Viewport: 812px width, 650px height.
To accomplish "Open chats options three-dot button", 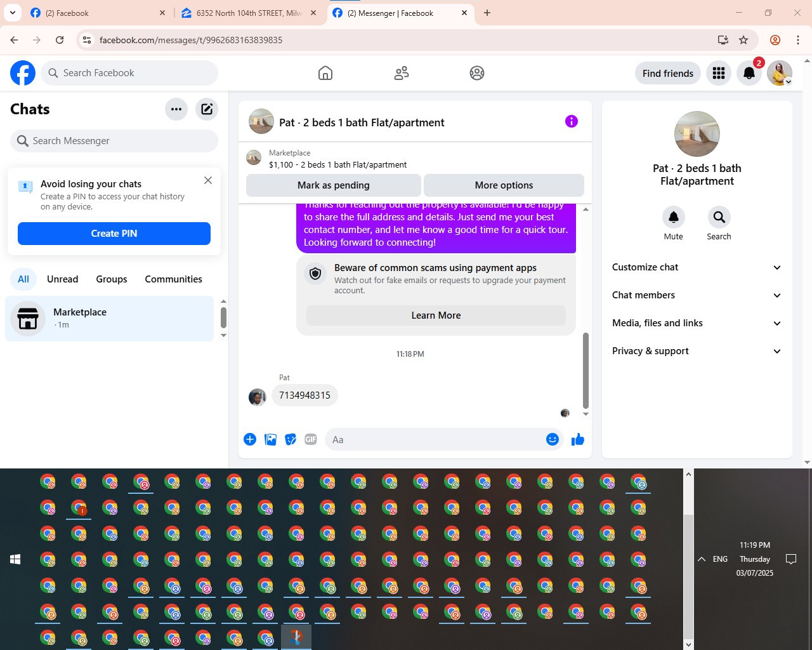I will click(x=176, y=109).
